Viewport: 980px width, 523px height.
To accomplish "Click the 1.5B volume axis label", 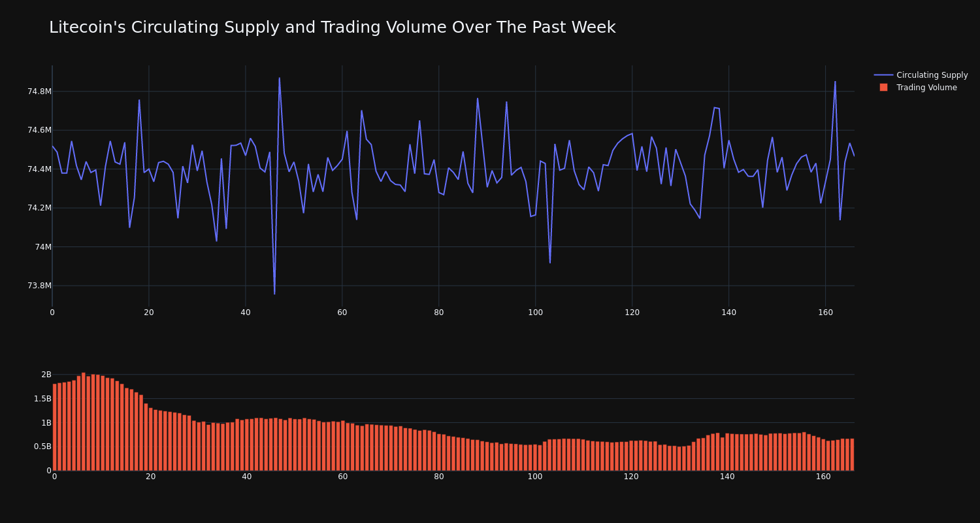I will pyautogui.click(x=42, y=399).
